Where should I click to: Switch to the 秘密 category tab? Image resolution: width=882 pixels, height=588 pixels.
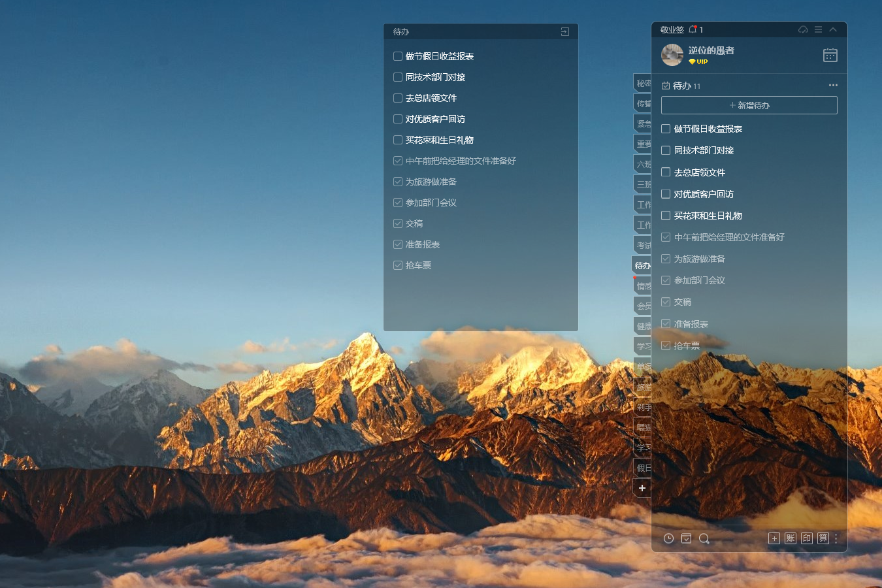click(x=643, y=83)
